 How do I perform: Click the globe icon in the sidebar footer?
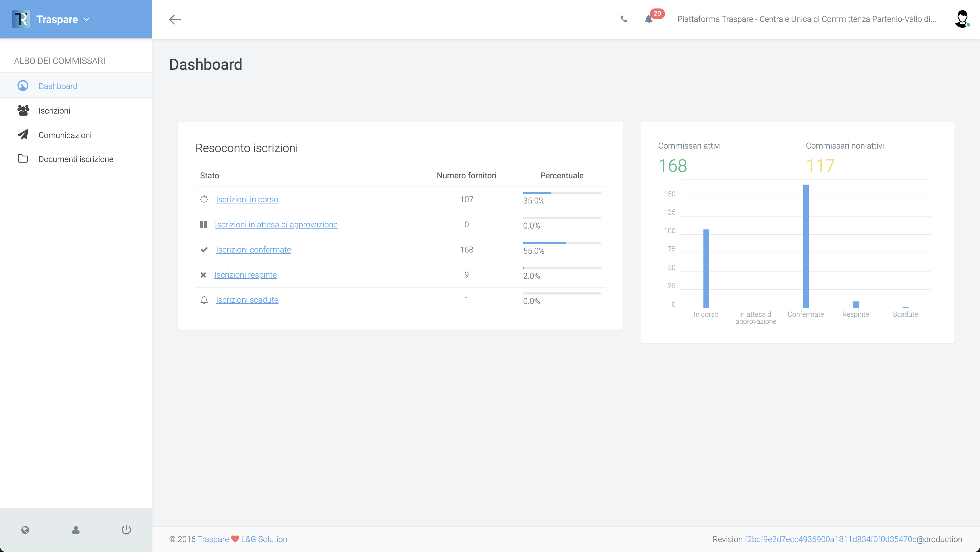pyautogui.click(x=25, y=530)
